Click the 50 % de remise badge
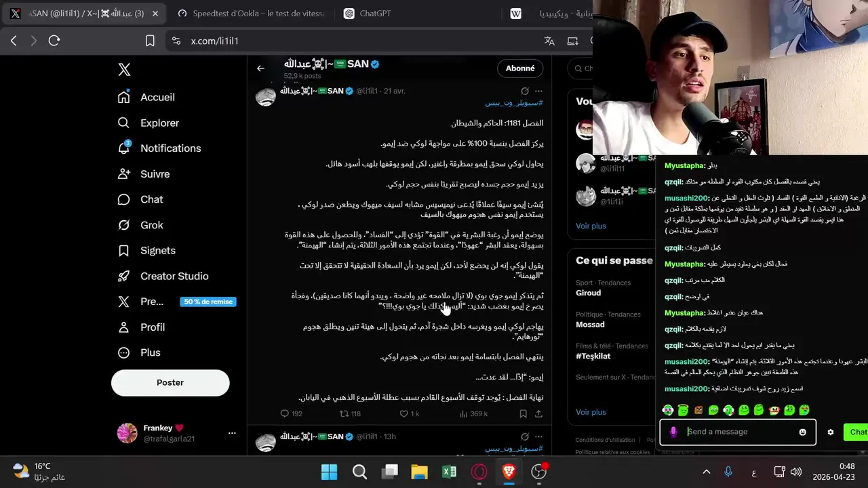Image resolution: width=868 pixels, height=488 pixels. tap(208, 302)
